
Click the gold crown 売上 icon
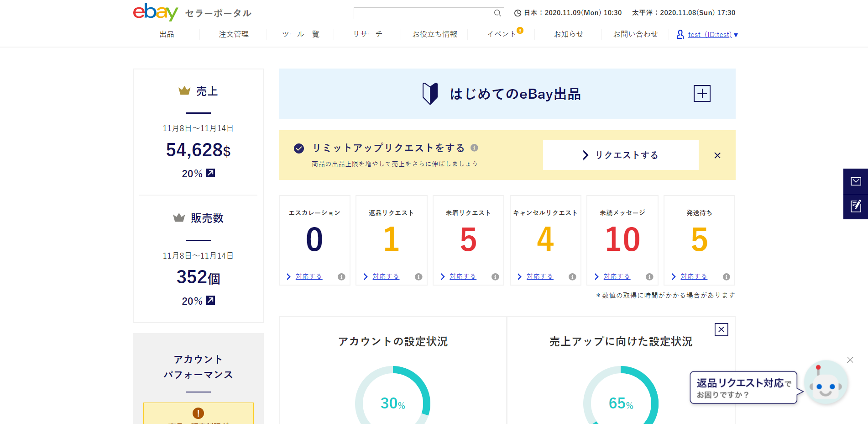pos(184,90)
